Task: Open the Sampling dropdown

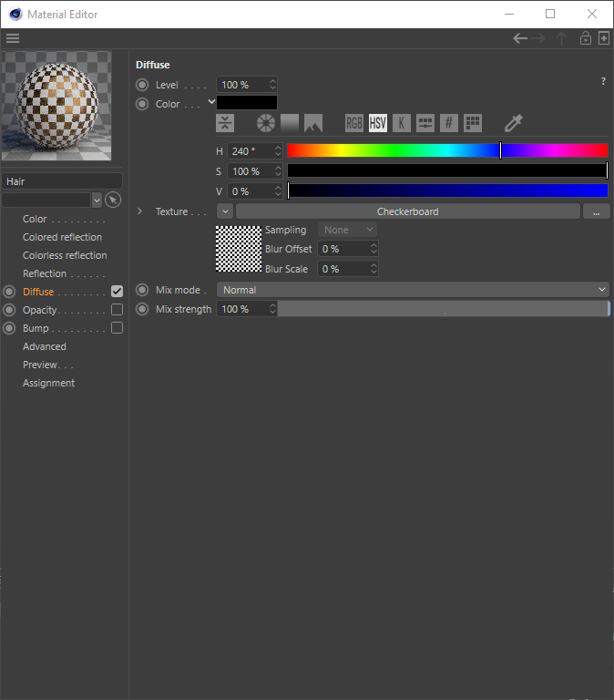Action: coord(347,230)
